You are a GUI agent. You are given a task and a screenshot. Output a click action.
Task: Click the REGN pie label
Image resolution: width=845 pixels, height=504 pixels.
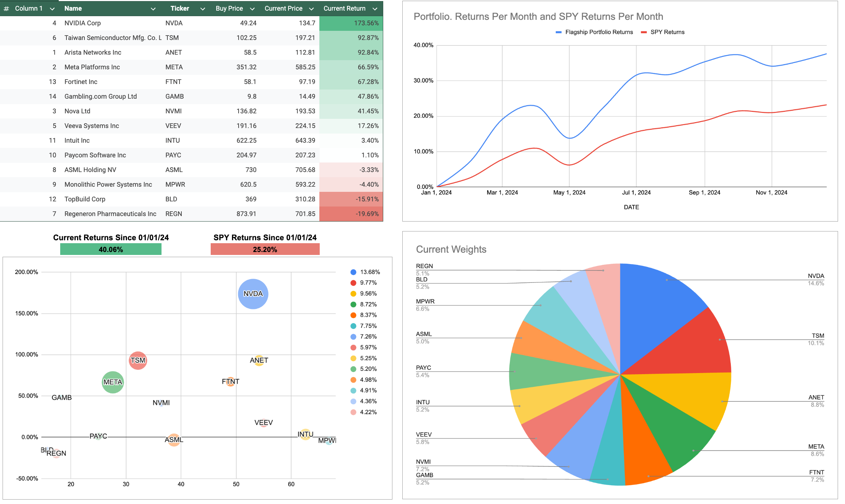click(x=424, y=266)
